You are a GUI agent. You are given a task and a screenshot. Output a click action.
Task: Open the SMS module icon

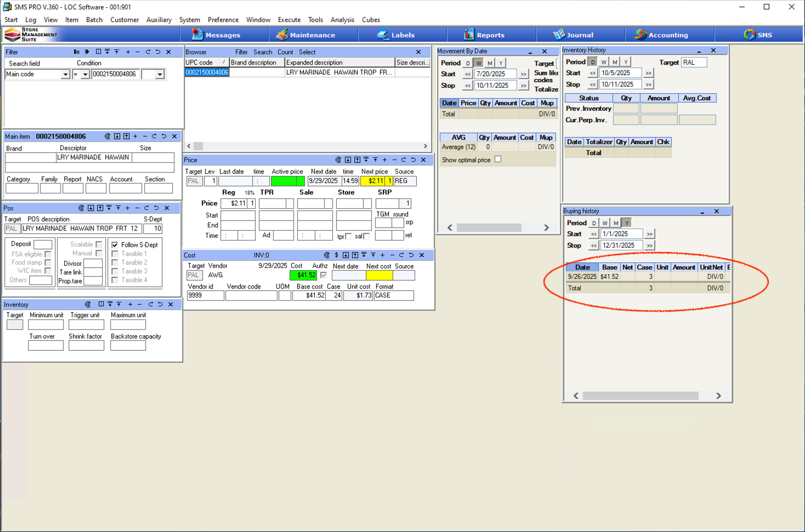click(x=750, y=35)
